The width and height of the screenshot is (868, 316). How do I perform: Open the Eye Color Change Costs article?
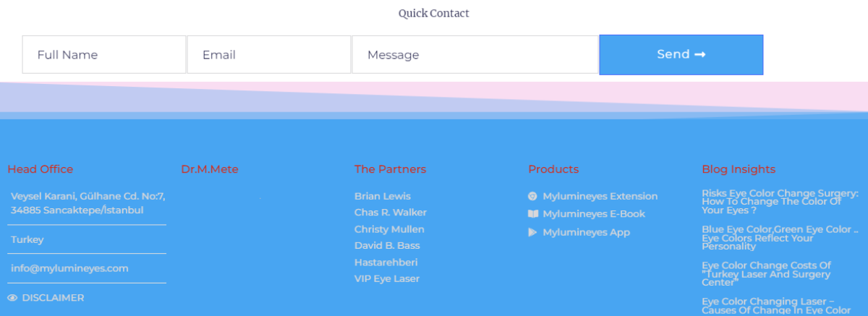pos(767,274)
